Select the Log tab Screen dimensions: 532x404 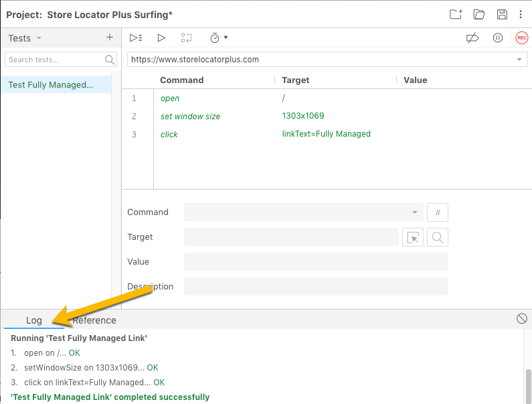pos(34,320)
